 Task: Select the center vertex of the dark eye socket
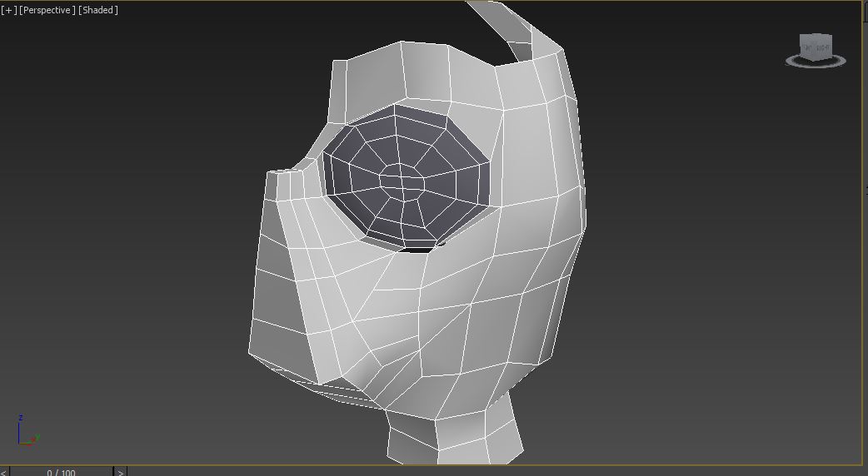(x=402, y=177)
